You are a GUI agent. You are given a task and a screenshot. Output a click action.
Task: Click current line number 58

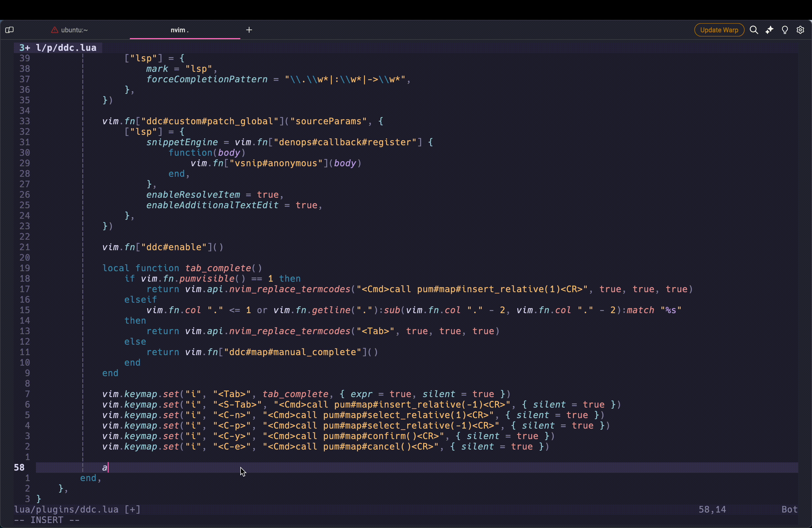(x=19, y=468)
